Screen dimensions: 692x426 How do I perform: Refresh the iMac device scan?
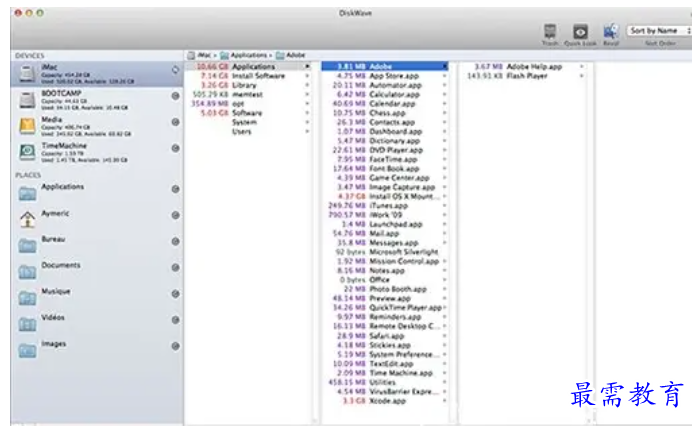point(175,70)
